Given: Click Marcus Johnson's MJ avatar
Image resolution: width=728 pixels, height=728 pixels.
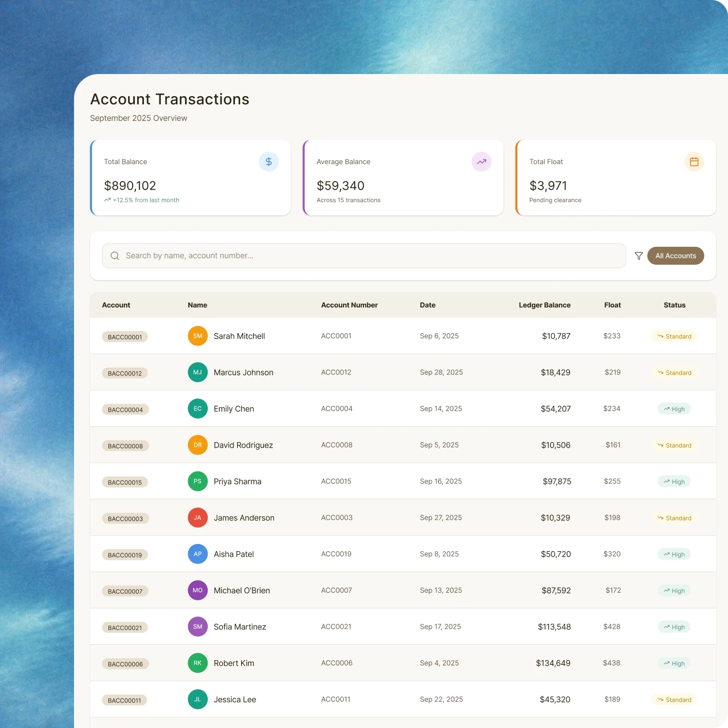Looking at the screenshot, I should pyautogui.click(x=198, y=372).
